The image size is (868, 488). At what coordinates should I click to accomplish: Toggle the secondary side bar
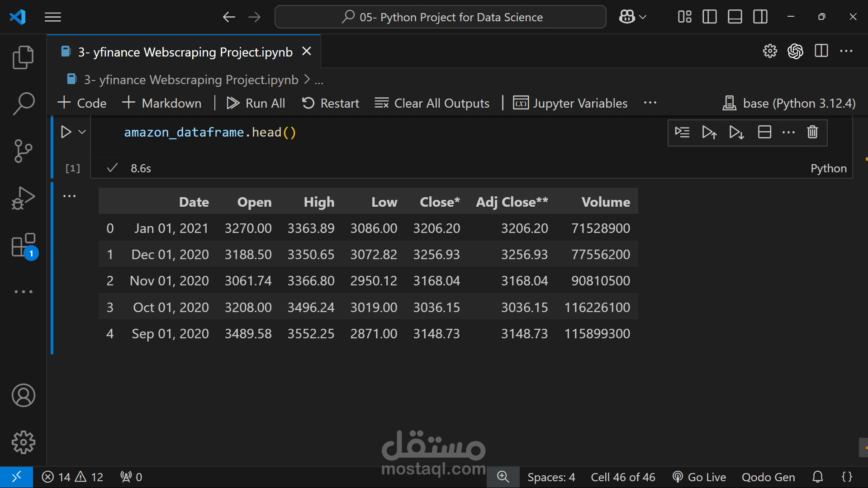tap(760, 17)
